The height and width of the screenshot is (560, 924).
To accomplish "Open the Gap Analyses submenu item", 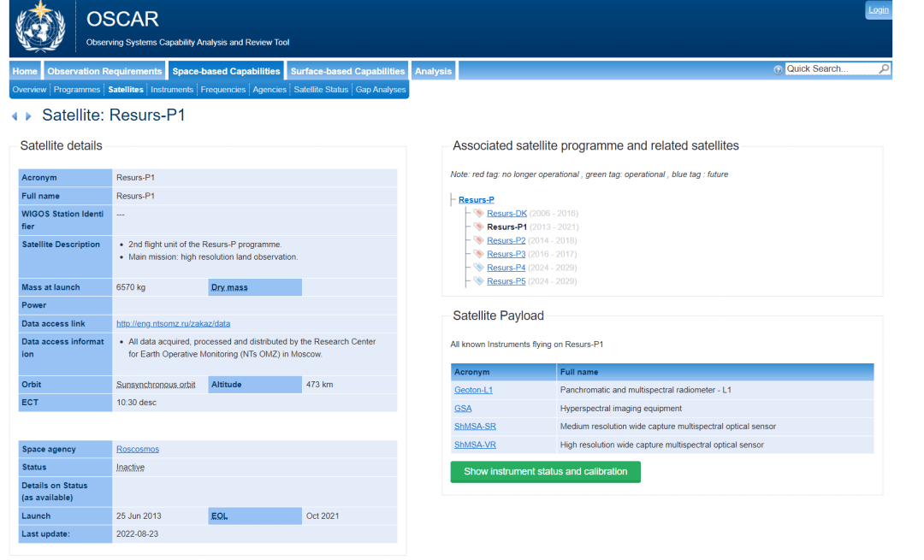I will click(x=381, y=90).
